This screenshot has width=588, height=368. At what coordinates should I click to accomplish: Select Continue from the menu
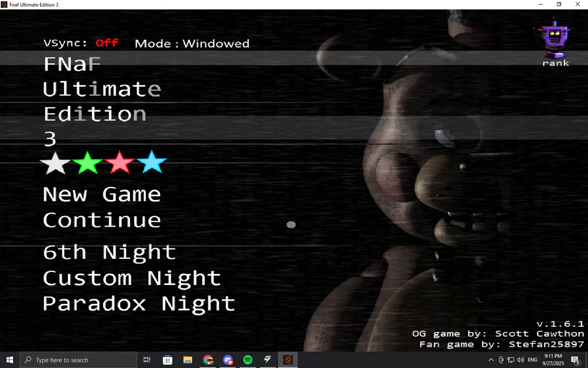pyautogui.click(x=102, y=220)
